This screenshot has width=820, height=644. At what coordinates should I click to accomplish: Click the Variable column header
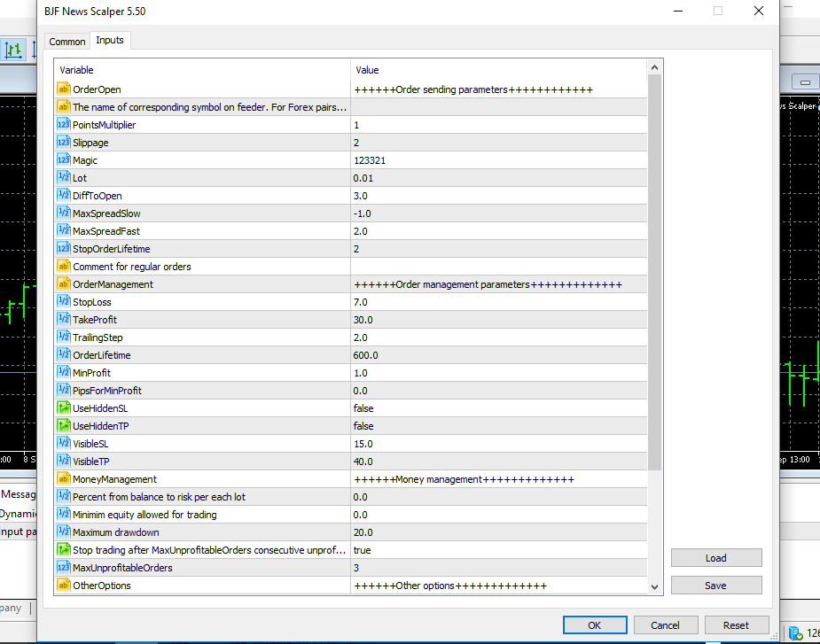tap(202, 70)
